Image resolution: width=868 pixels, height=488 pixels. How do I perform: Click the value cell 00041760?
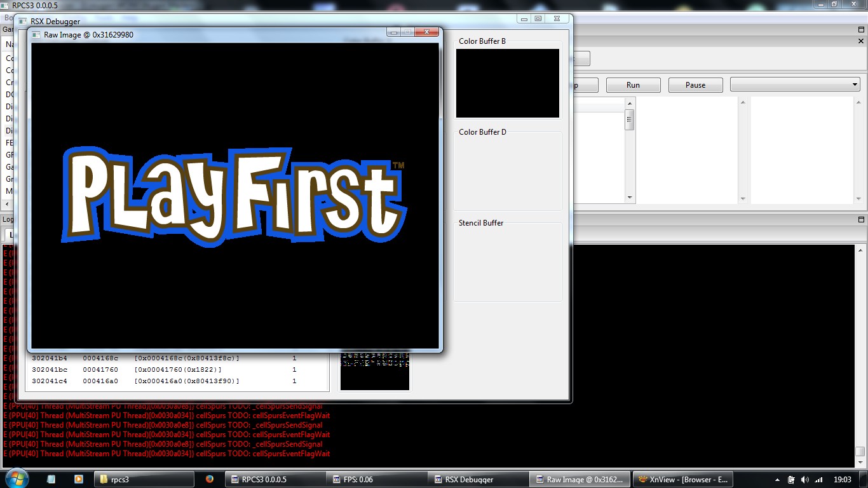coord(100,369)
